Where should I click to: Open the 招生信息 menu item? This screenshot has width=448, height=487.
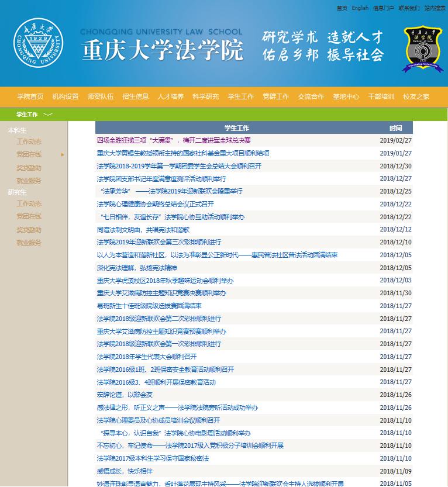tap(135, 96)
